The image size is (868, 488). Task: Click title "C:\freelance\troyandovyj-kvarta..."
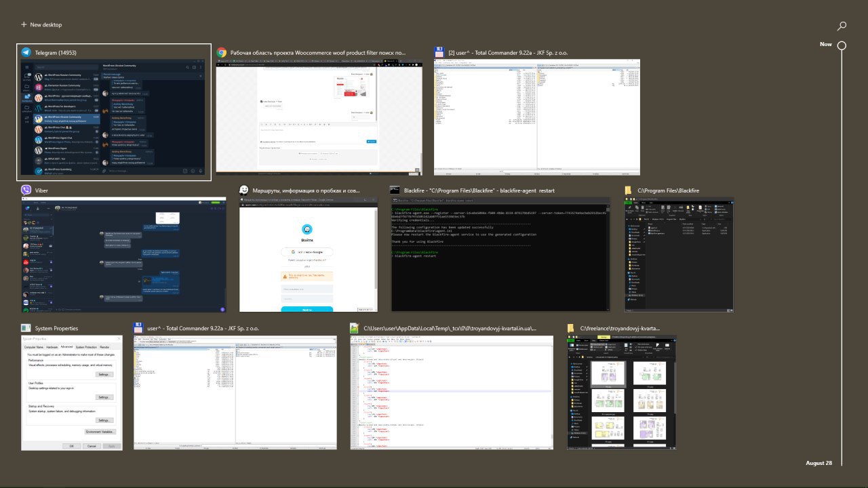click(x=620, y=329)
